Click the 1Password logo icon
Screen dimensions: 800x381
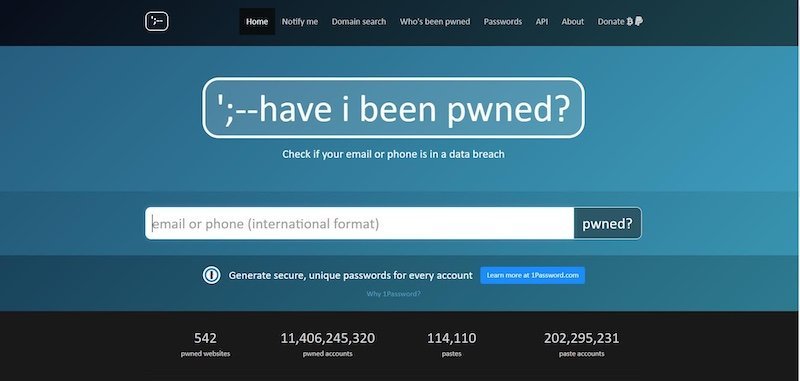tap(211, 275)
